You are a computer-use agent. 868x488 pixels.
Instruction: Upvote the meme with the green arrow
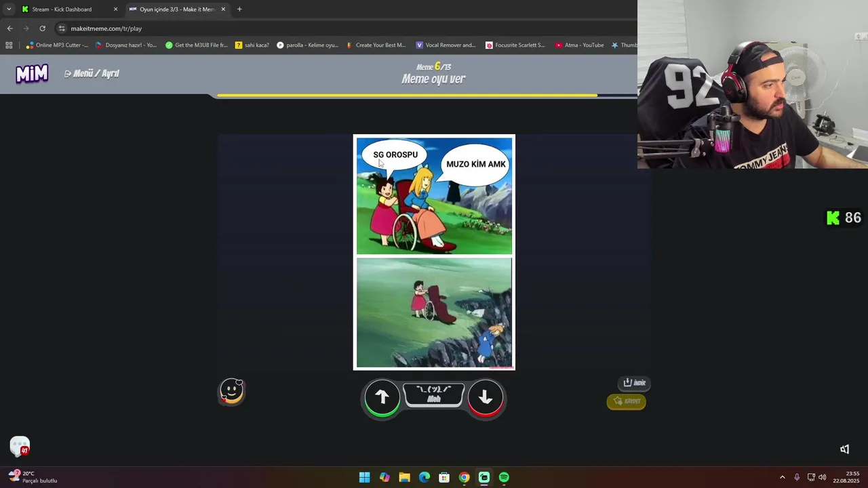tap(382, 398)
